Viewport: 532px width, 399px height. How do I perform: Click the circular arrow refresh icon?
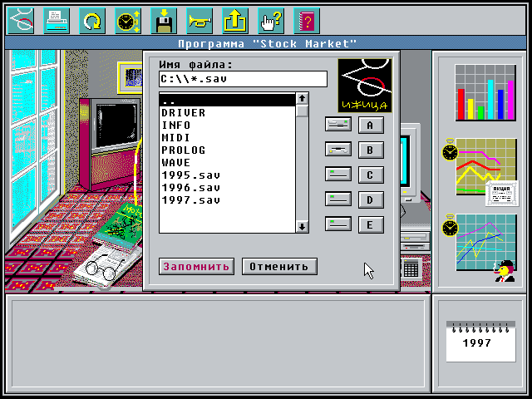(92, 21)
